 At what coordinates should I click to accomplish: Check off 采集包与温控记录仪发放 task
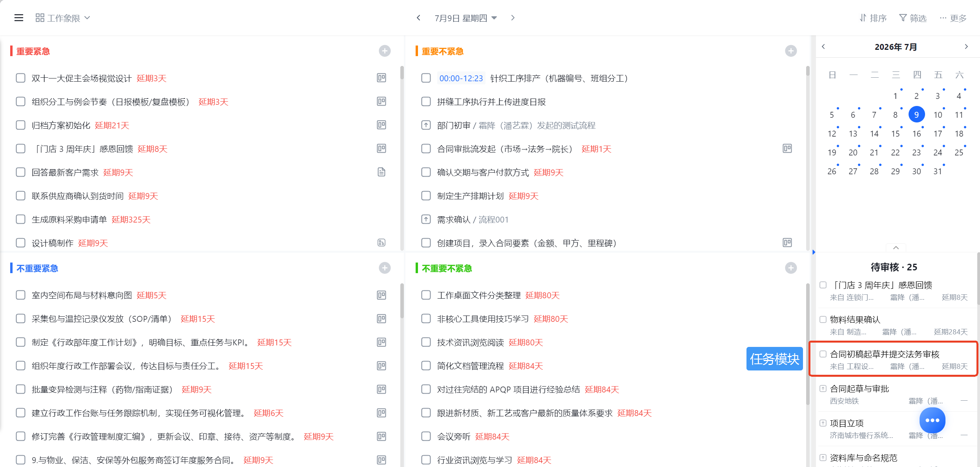coord(20,319)
